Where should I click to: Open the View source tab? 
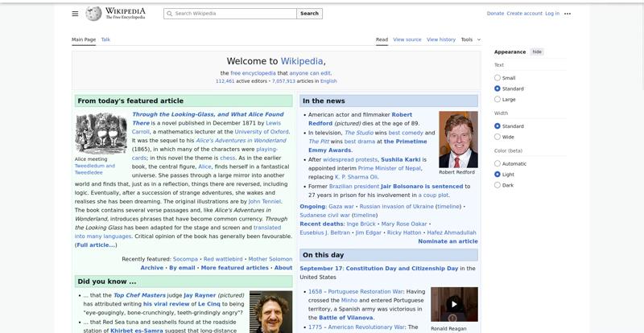point(407,39)
